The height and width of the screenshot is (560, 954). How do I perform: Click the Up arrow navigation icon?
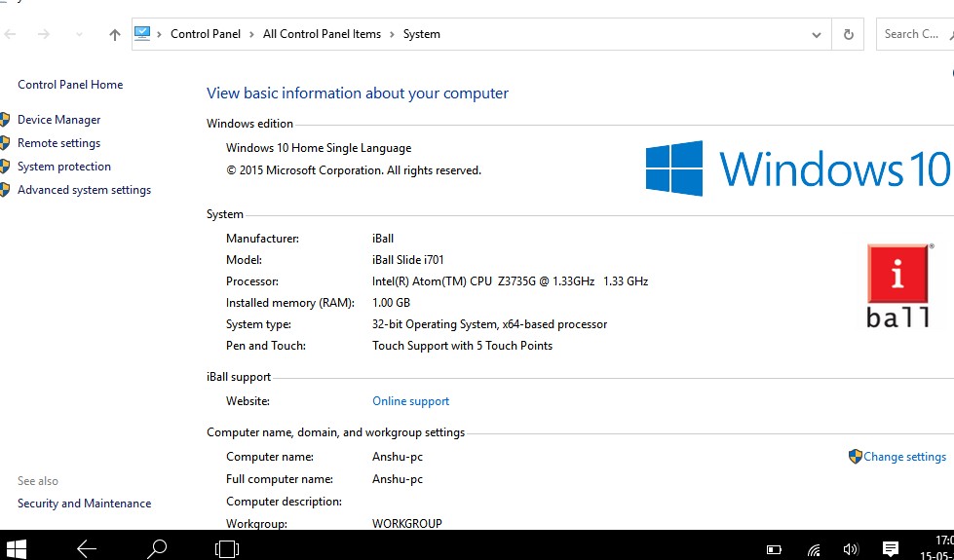(115, 34)
